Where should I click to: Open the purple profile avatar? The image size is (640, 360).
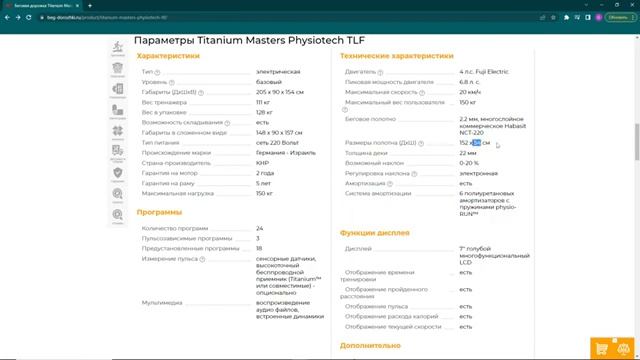tap(599, 18)
